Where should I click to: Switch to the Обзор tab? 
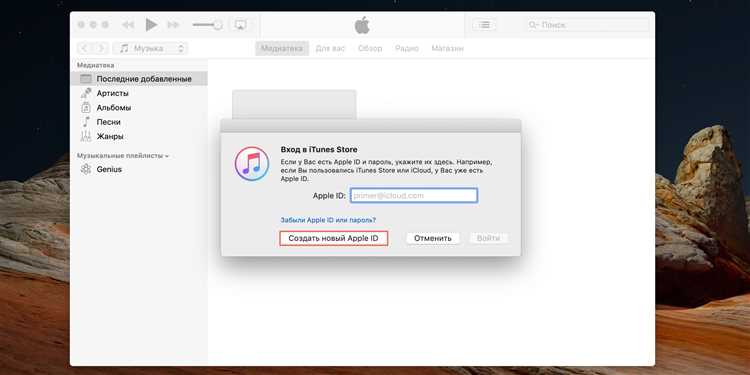click(370, 48)
